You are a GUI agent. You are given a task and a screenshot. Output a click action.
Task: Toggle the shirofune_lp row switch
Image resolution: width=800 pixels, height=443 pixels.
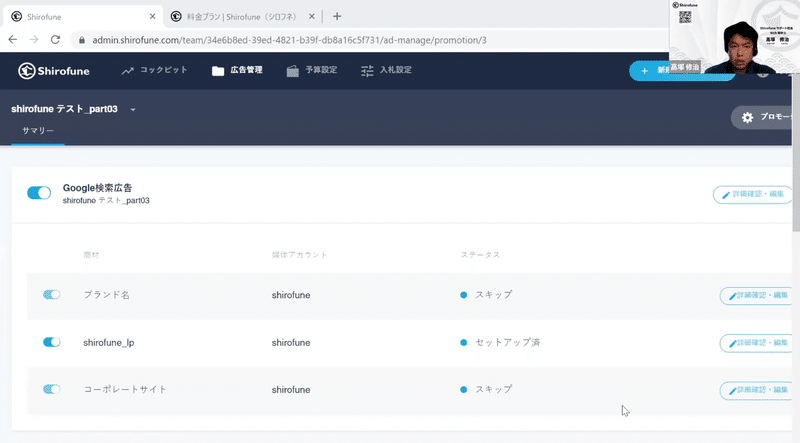pyautogui.click(x=52, y=342)
